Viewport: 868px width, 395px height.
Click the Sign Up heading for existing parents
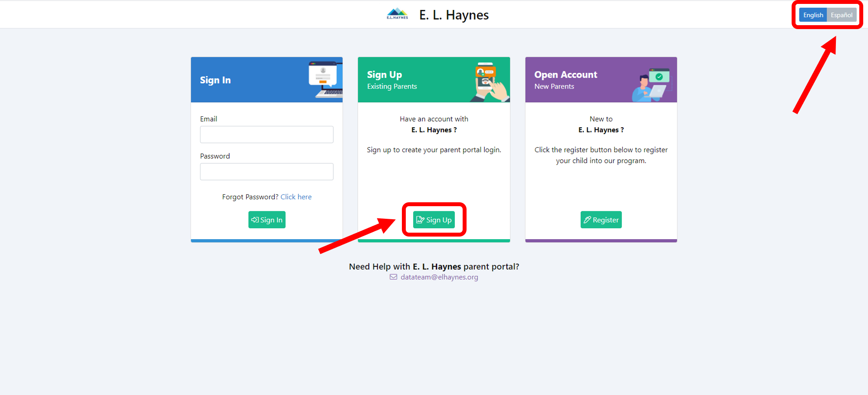(385, 74)
